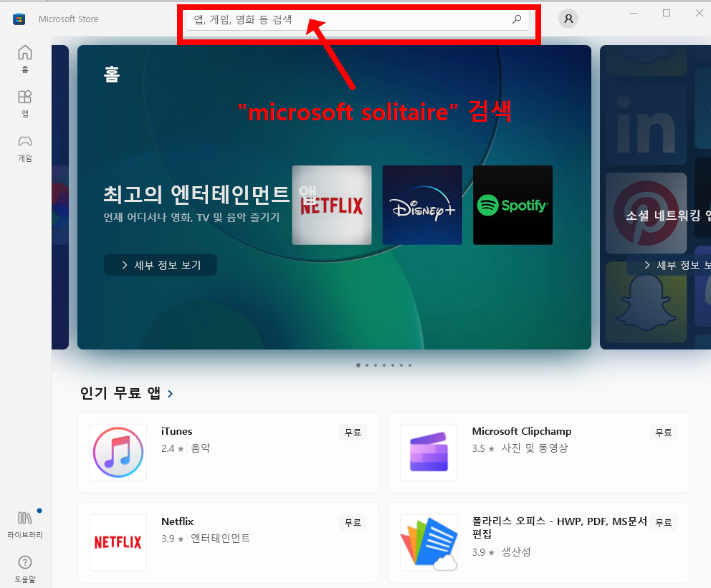Click 무료 button on Netflix card

(x=353, y=522)
